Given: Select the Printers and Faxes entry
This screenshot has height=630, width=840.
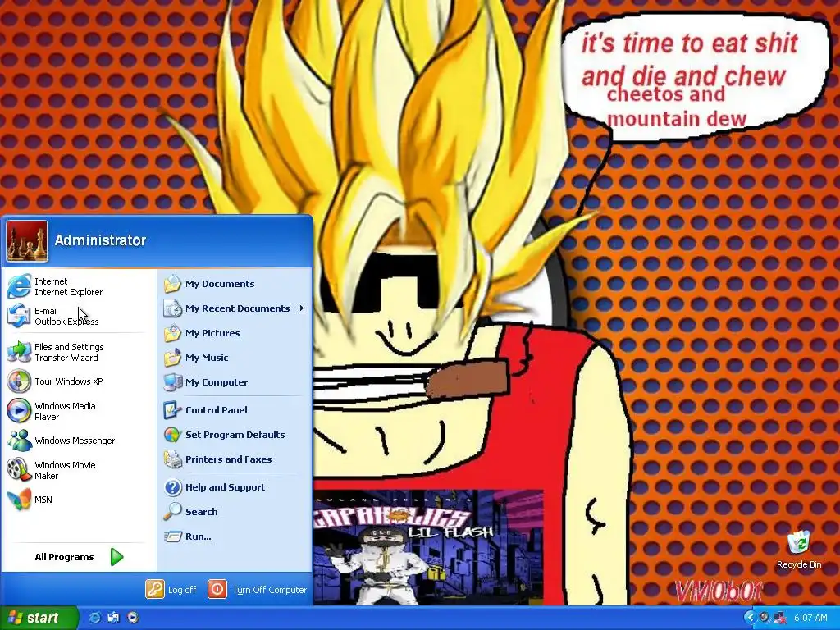Looking at the screenshot, I should [x=234, y=459].
